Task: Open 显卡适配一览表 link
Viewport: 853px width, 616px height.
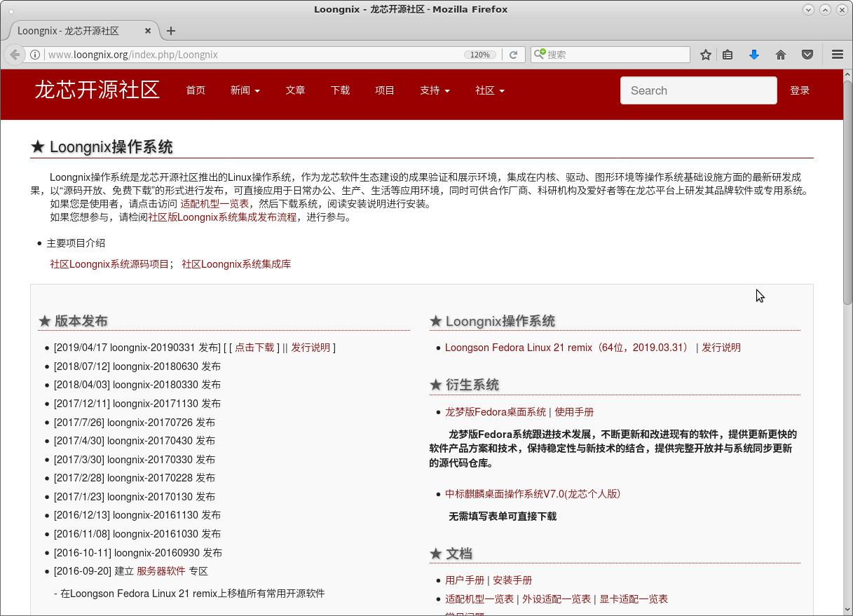Action: [x=634, y=599]
